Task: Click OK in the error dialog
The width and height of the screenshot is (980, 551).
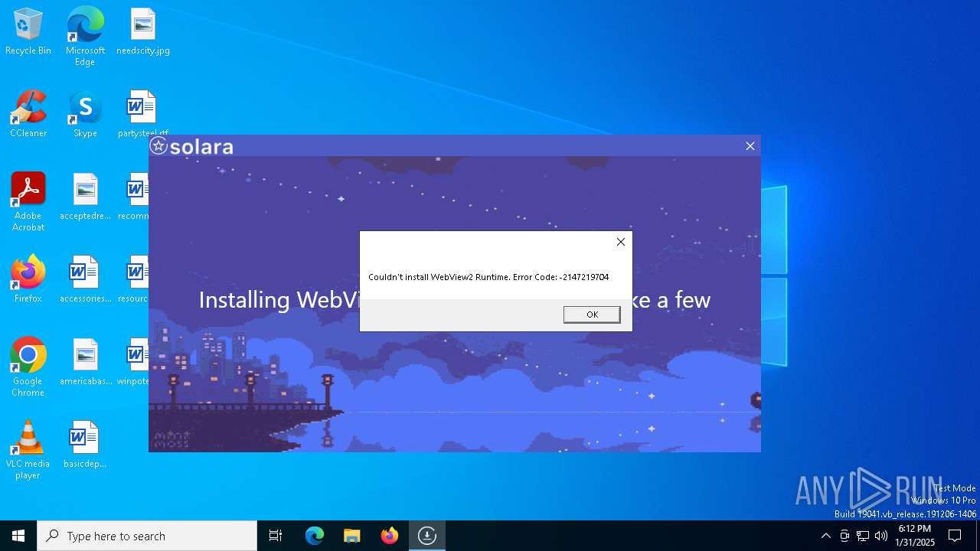Action: (x=592, y=315)
